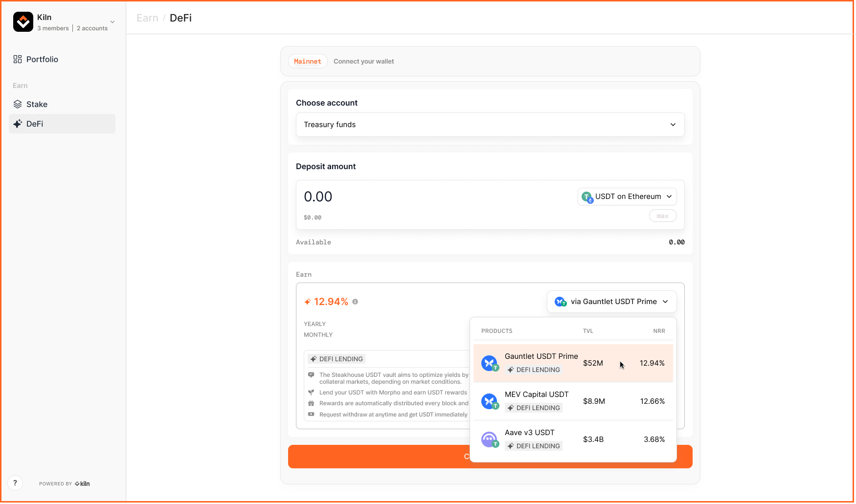Go to Earn breadcrumb

(147, 18)
